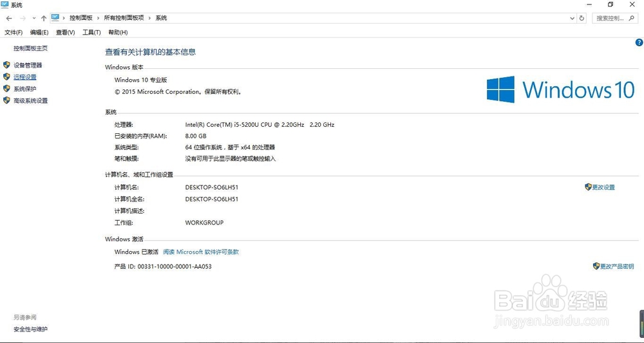Image resolution: width=644 pixels, height=343 pixels.
Task: Open recent locations dropdown chevron
Action: point(33,18)
